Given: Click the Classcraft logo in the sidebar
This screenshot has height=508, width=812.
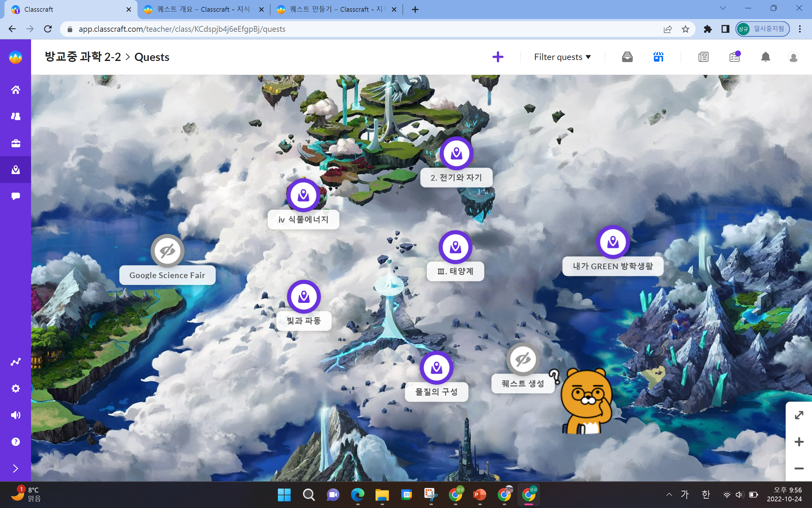Looking at the screenshot, I should pyautogui.click(x=16, y=57).
